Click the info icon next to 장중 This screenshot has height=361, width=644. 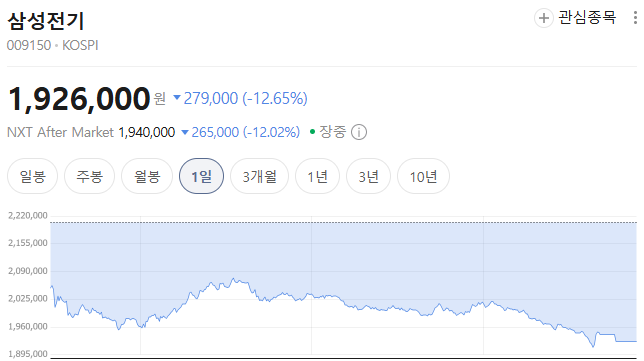[359, 132]
